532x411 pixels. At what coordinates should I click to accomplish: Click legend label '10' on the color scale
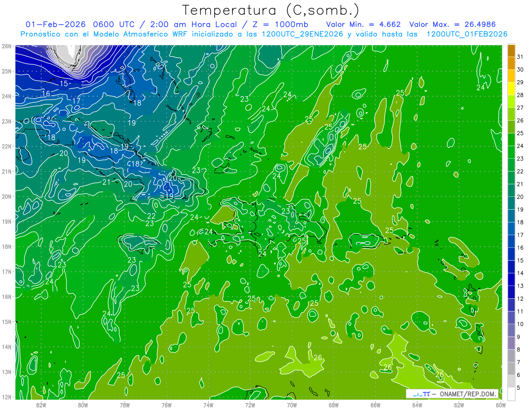pyautogui.click(x=520, y=324)
